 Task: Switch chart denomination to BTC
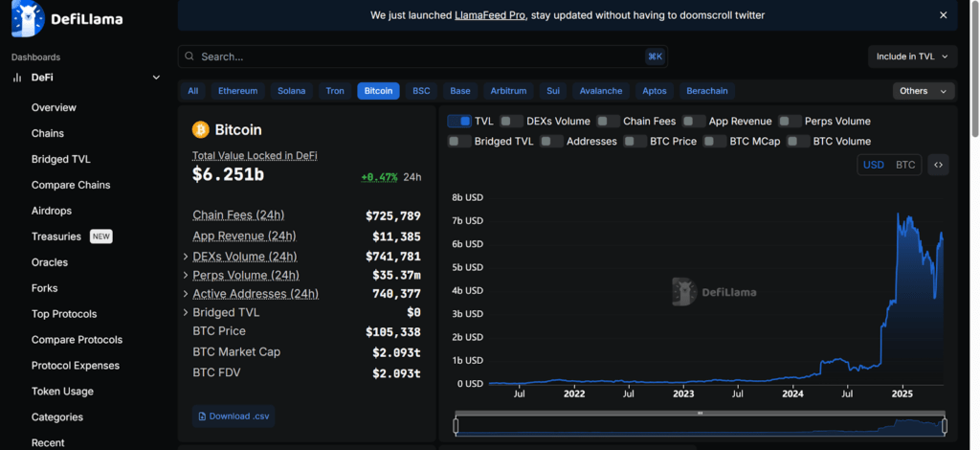[x=905, y=165]
